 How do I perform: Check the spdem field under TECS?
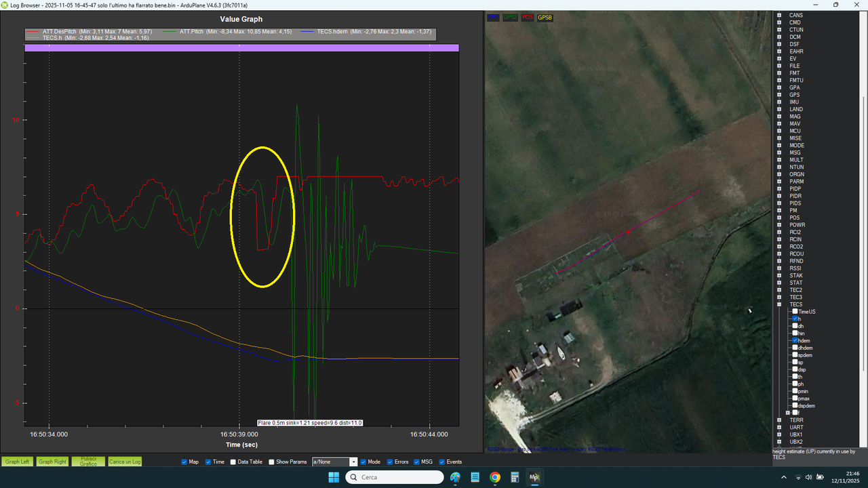click(795, 355)
